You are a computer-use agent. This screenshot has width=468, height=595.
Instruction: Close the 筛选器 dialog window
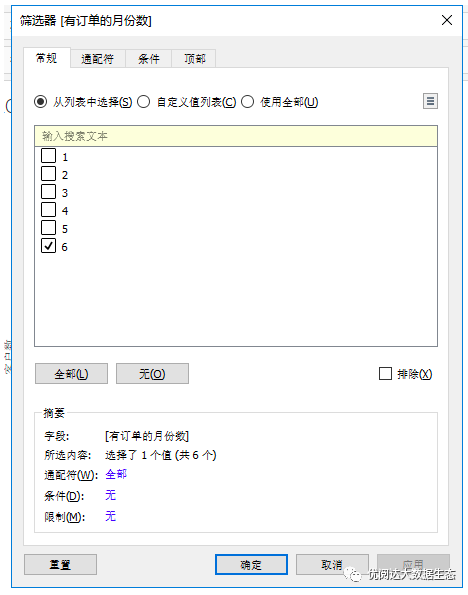[447, 20]
